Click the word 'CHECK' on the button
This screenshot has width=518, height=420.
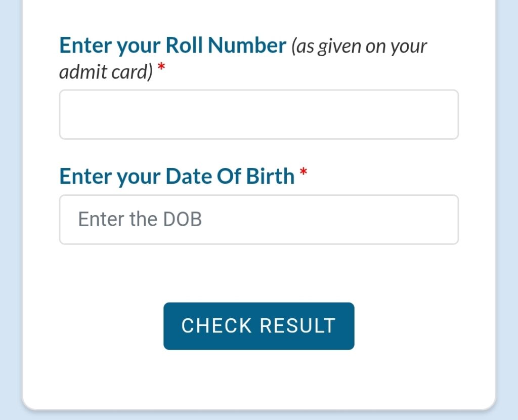(217, 326)
